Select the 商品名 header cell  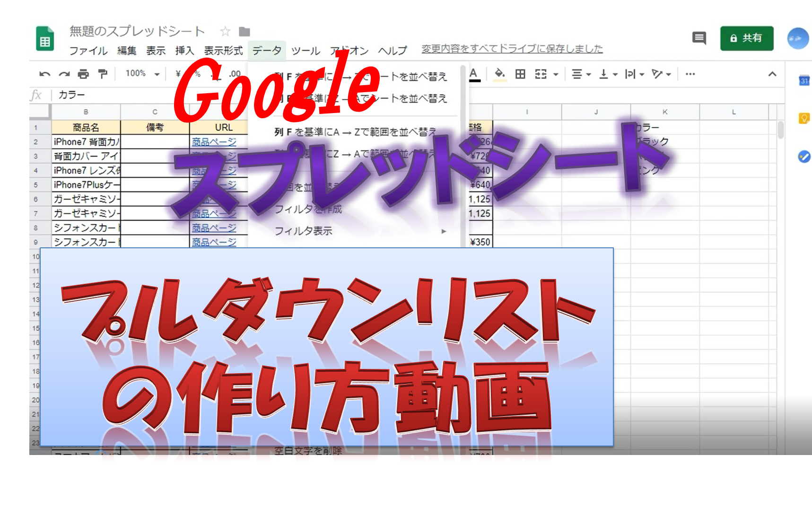[x=86, y=128]
